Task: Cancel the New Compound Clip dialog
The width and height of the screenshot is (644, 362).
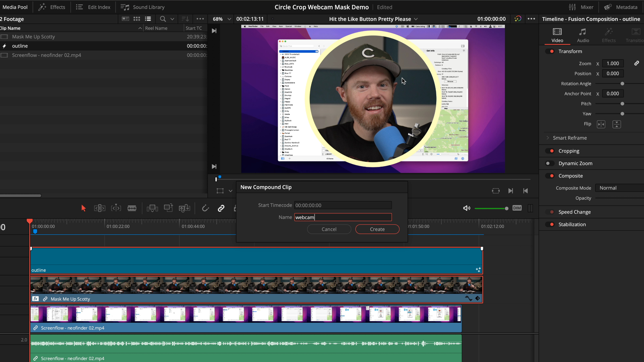Action: pos(329,229)
